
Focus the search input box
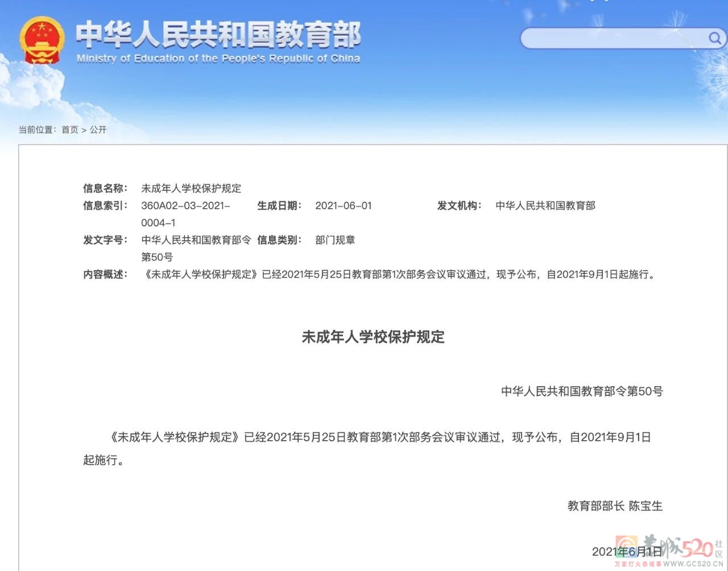(613, 38)
